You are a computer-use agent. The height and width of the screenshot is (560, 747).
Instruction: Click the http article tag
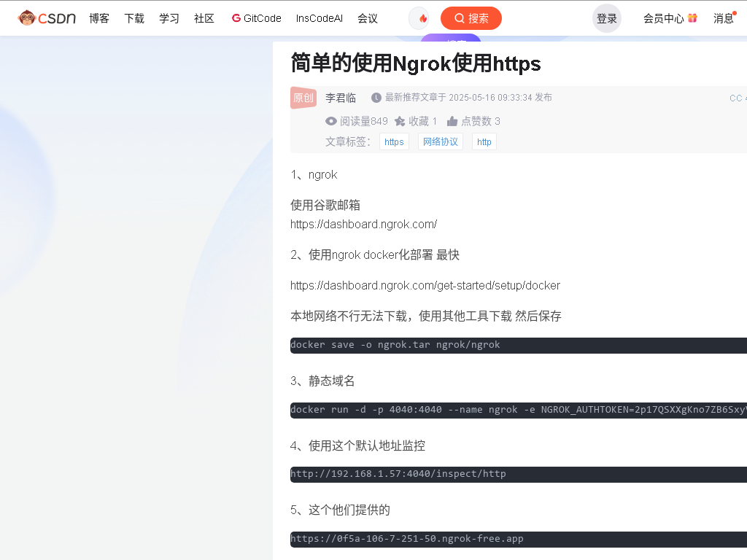click(484, 142)
